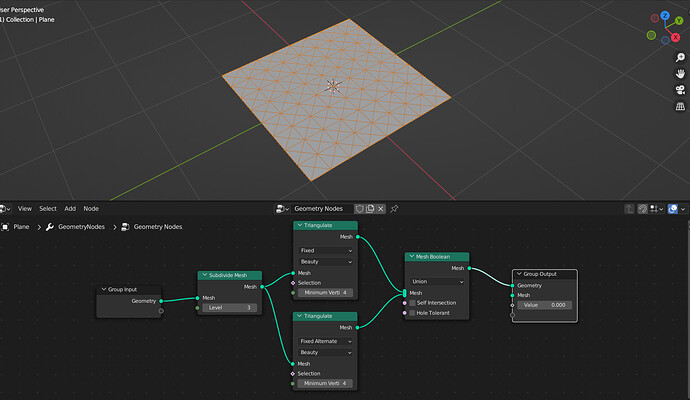690x400 pixels.
Task: Click the Plane breadcrumb label
Action: (21, 227)
